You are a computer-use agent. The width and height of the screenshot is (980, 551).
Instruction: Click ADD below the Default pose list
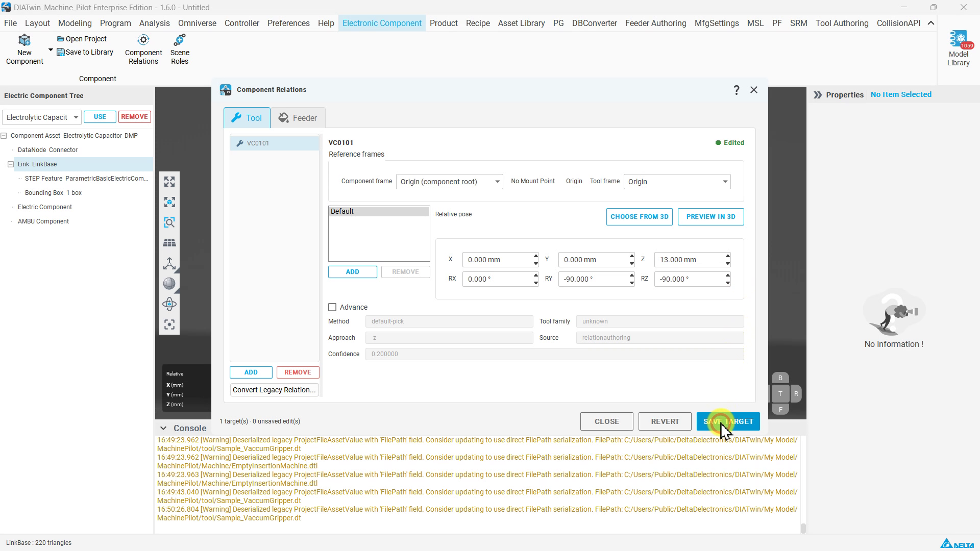point(352,272)
